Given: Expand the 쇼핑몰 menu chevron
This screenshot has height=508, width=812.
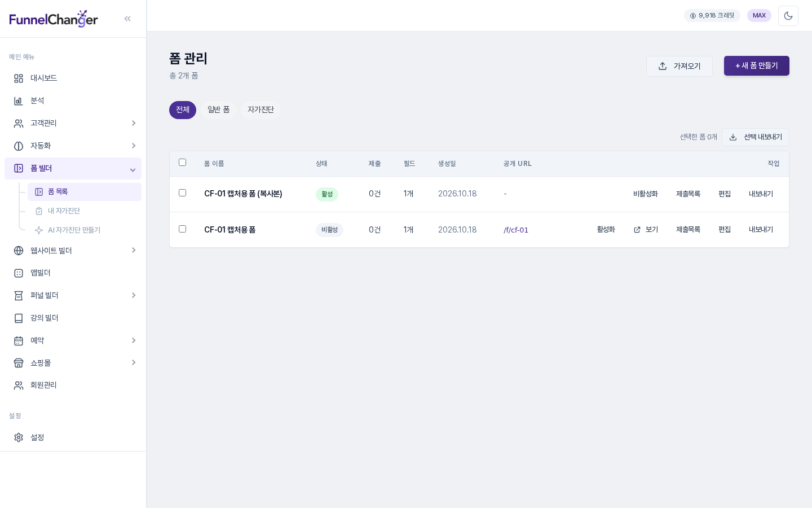Looking at the screenshot, I should [x=134, y=362].
